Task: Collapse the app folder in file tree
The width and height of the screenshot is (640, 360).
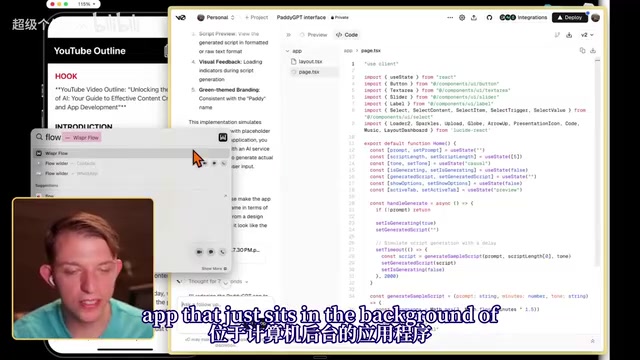Action: pos(294,51)
